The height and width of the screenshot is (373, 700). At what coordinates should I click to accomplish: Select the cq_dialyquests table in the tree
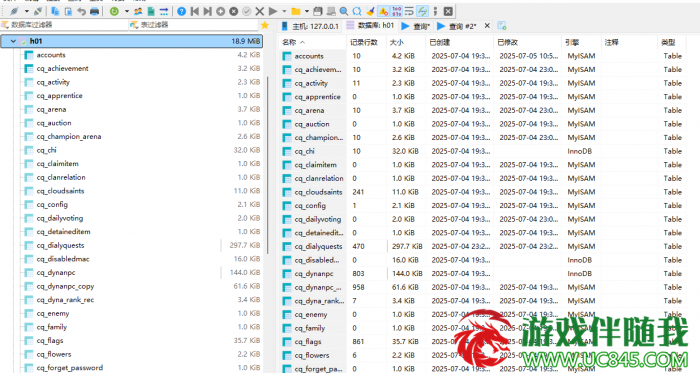[x=60, y=245]
